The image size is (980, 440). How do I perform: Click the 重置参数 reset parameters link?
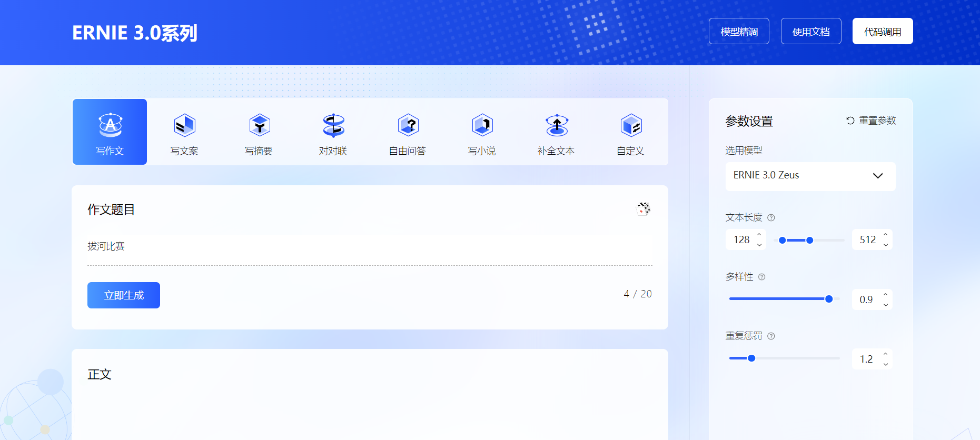(x=871, y=121)
